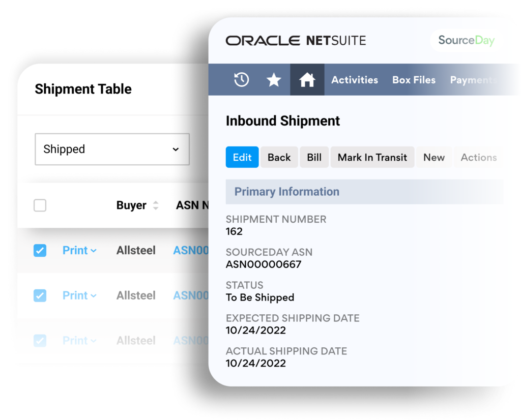Open ASN link in first Allsteel row

[191, 250]
